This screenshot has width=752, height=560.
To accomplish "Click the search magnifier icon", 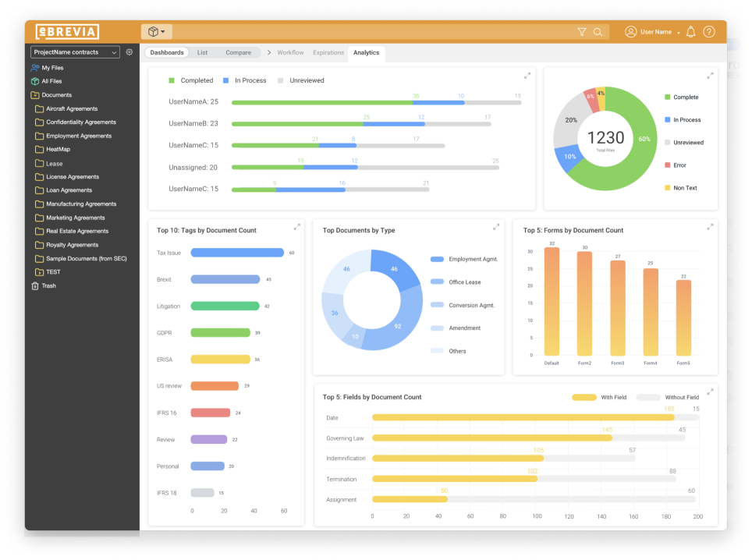I will (x=598, y=32).
